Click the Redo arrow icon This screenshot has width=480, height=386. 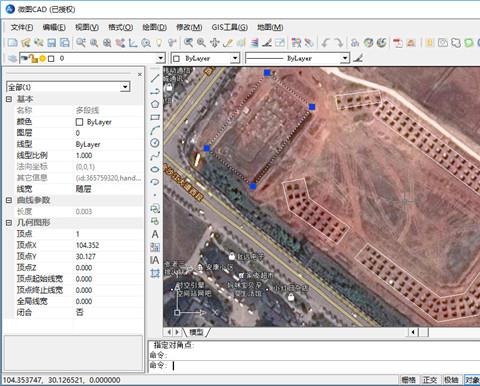[339, 43]
